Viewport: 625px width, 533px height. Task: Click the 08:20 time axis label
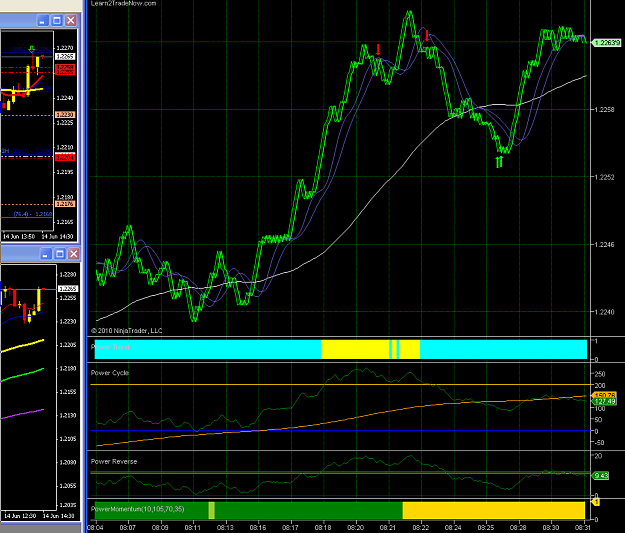click(356, 527)
